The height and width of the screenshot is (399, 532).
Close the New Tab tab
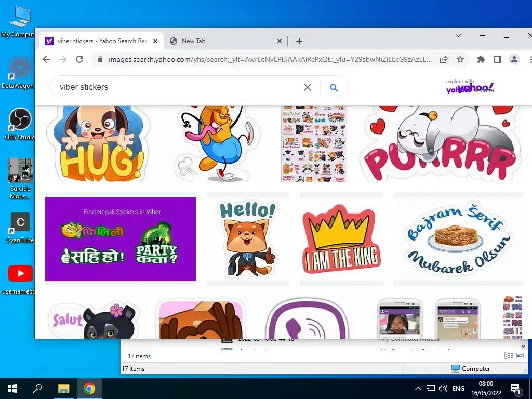(x=279, y=41)
